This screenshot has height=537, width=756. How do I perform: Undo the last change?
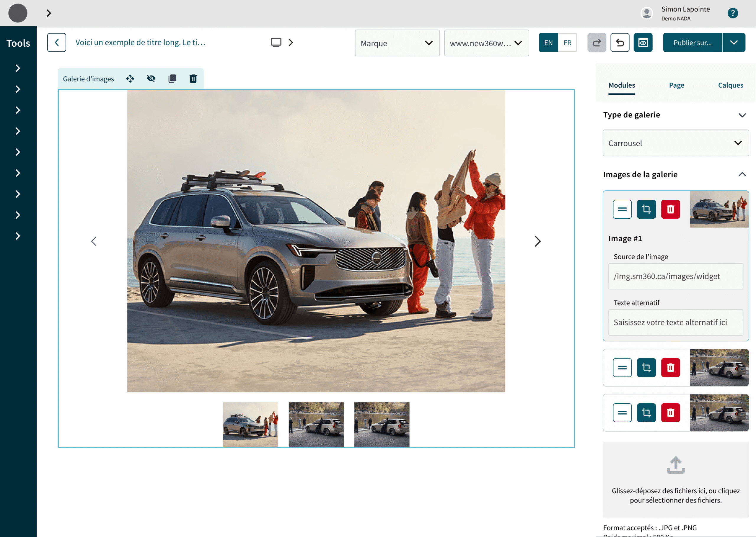pyautogui.click(x=620, y=42)
